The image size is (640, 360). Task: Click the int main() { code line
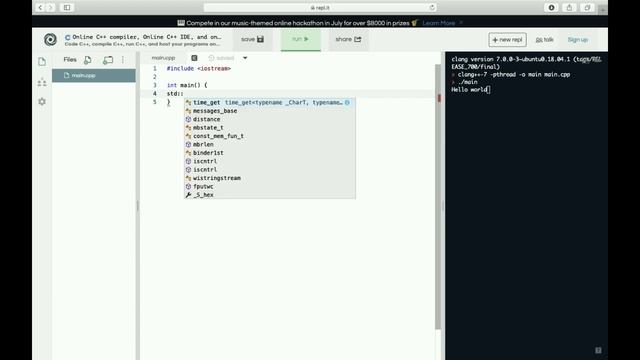click(x=187, y=85)
